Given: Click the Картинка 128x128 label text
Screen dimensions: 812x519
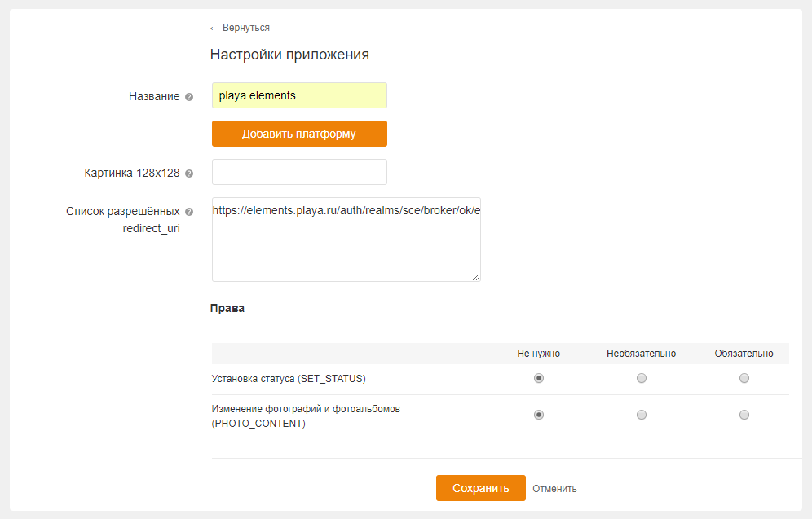Looking at the screenshot, I should (x=132, y=173).
